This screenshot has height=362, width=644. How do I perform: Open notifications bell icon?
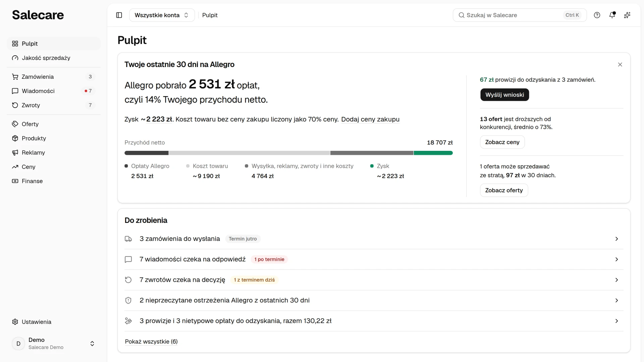[x=612, y=15]
